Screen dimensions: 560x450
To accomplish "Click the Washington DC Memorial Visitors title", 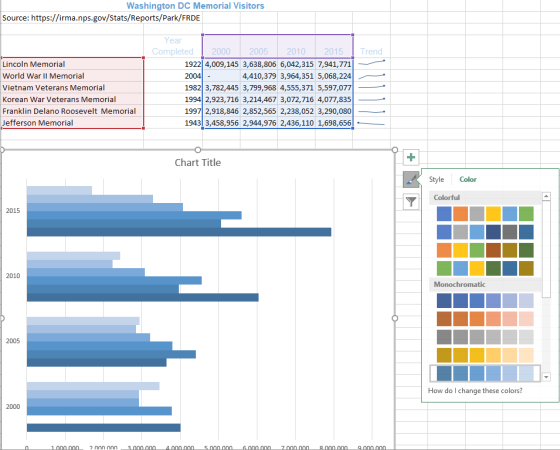I will point(195,6).
